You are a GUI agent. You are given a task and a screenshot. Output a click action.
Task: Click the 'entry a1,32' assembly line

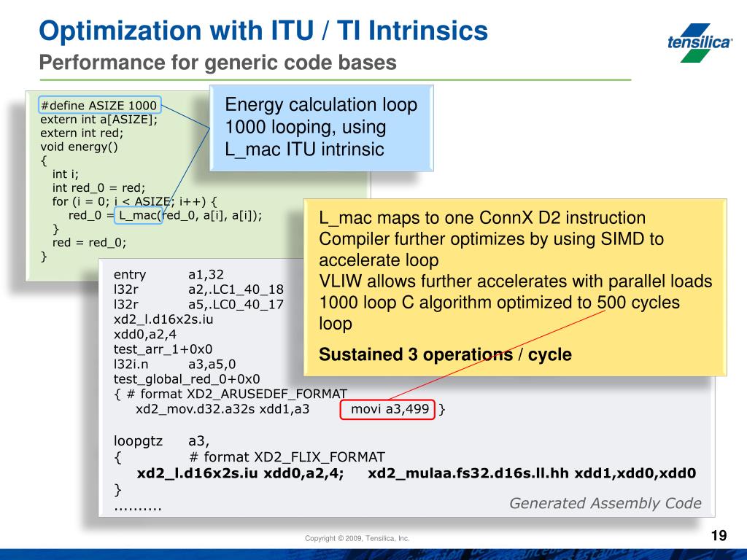[x=169, y=274]
